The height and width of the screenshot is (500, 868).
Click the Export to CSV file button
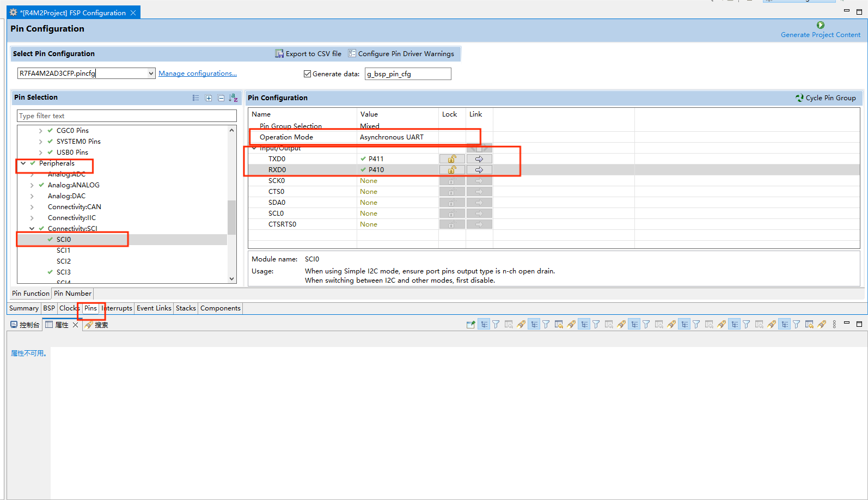click(308, 53)
